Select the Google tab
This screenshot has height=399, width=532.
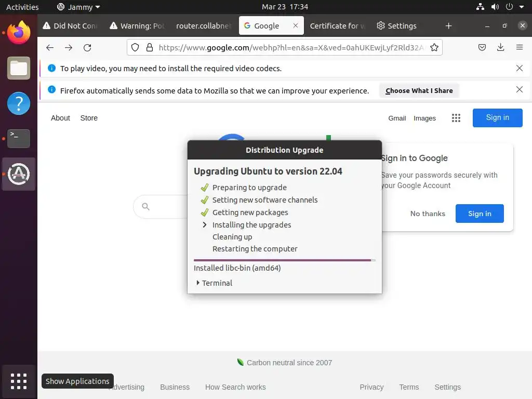click(x=267, y=26)
